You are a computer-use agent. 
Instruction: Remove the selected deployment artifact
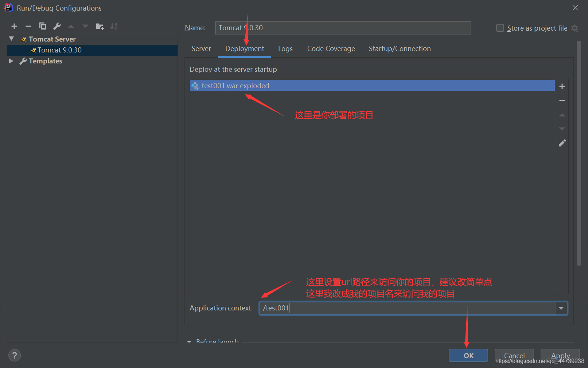coord(562,101)
